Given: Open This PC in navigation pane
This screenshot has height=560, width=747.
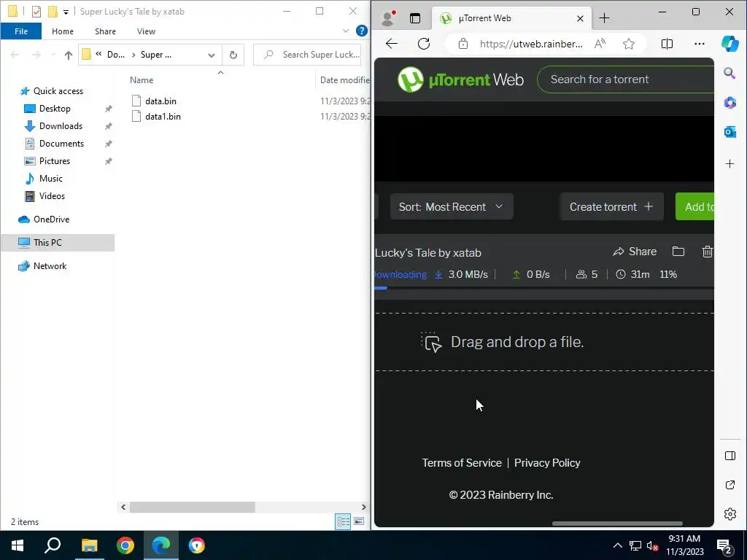Looking at the screenshot, I should pos(47,242).
